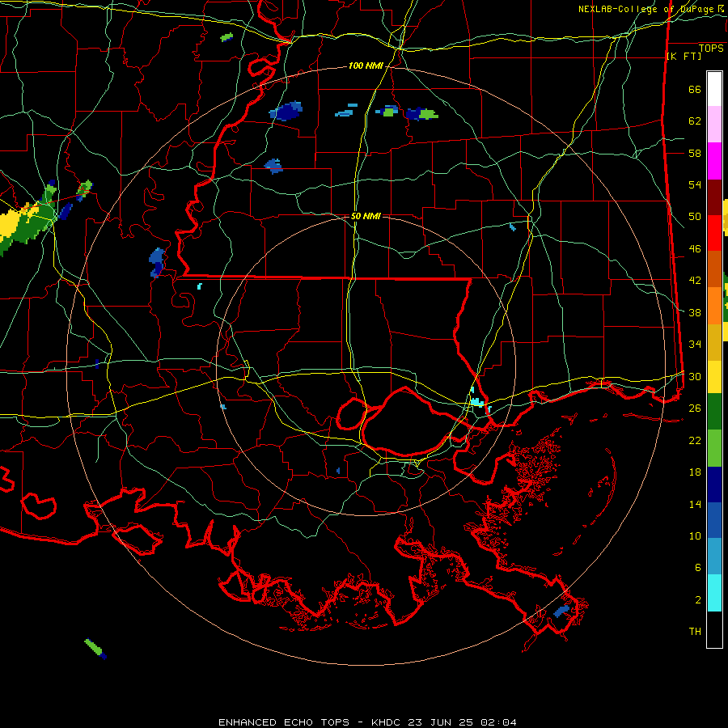Click the 42 value on the scale
Image resolution: width=728 pixels, height=728 pixels.
[695, 281]
